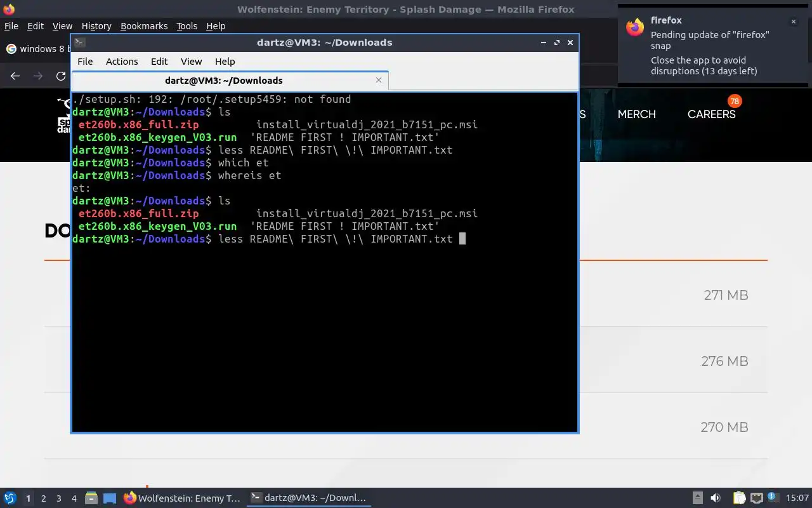This screenshot has height=508, width=812.
Task: Click 'Pending update of firefox snap' notification text
Action: pos(710,40)
